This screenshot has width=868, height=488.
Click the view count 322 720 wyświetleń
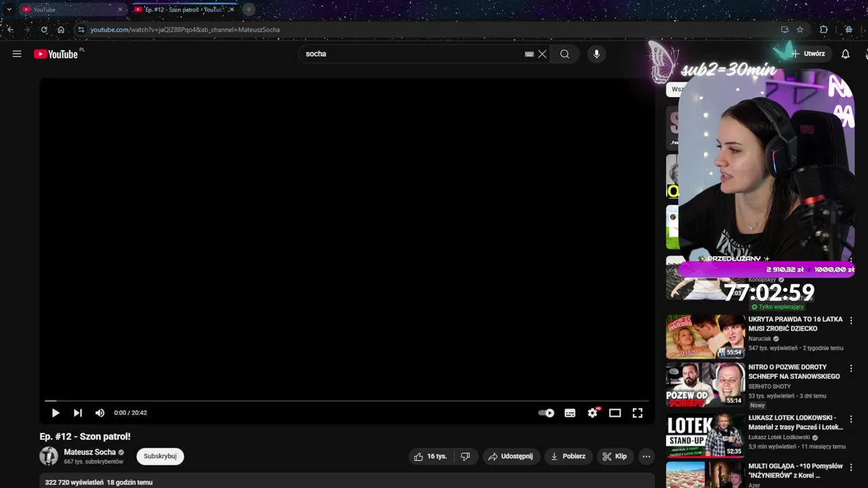[x=74, y=483]
